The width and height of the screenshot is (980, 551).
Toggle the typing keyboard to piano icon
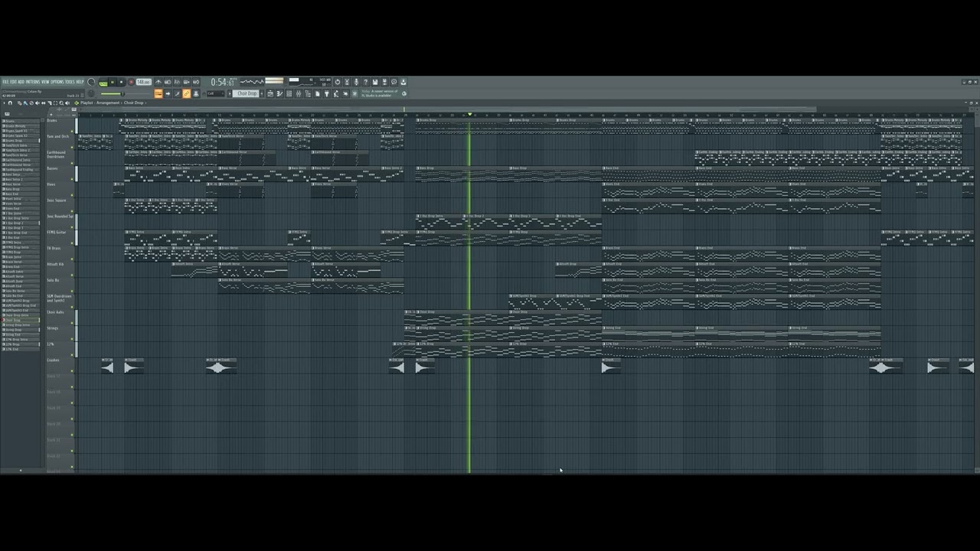click(x=158, y=93)
